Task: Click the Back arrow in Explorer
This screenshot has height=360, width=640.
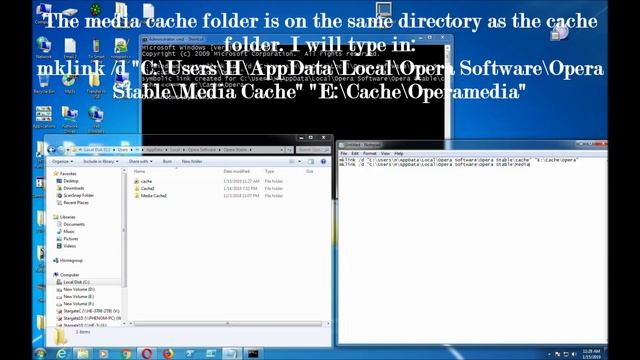Action: point(51,150)
